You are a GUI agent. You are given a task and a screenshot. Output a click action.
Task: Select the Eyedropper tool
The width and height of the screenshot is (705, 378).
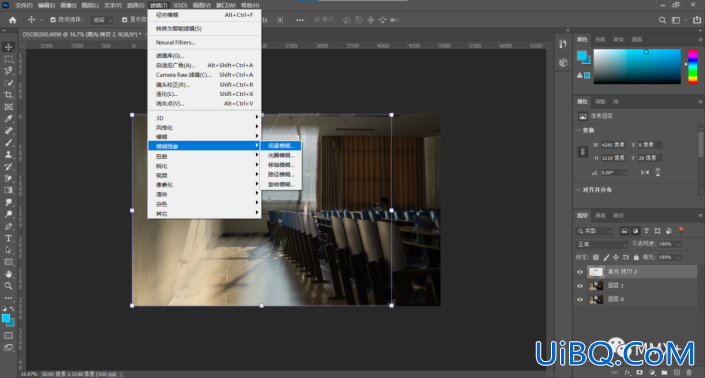tap(9, 119)
